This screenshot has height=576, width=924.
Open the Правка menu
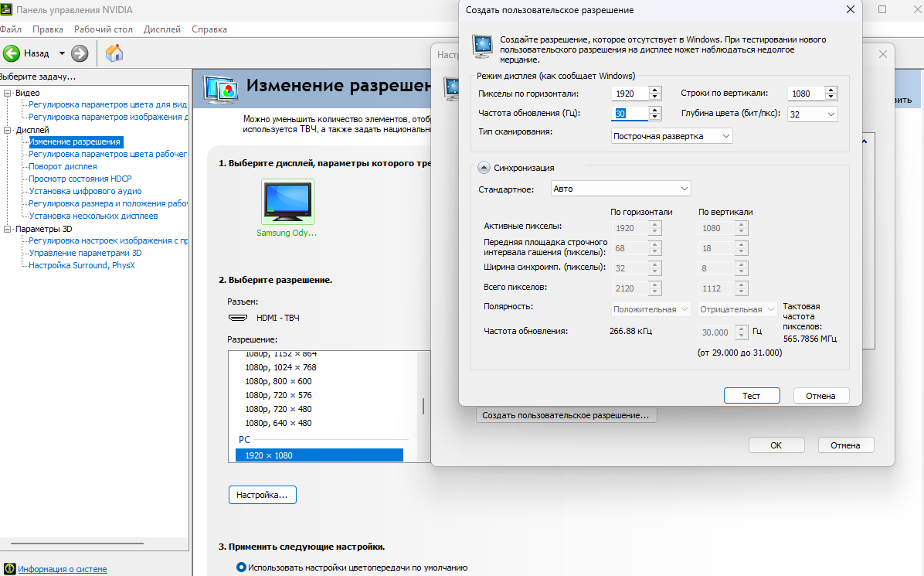pyautogui.click(x=48, y=29)
